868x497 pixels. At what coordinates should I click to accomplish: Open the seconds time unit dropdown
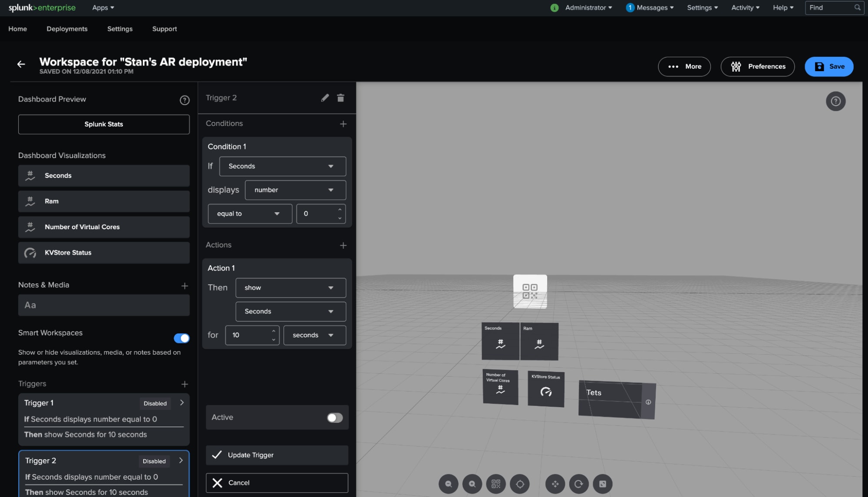coord(315,336)
